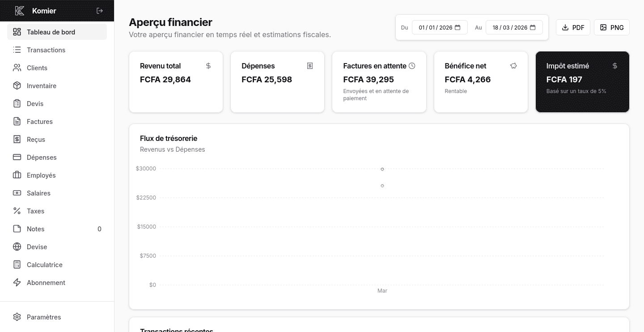Open Clients via the people icon

pos(17,68)
